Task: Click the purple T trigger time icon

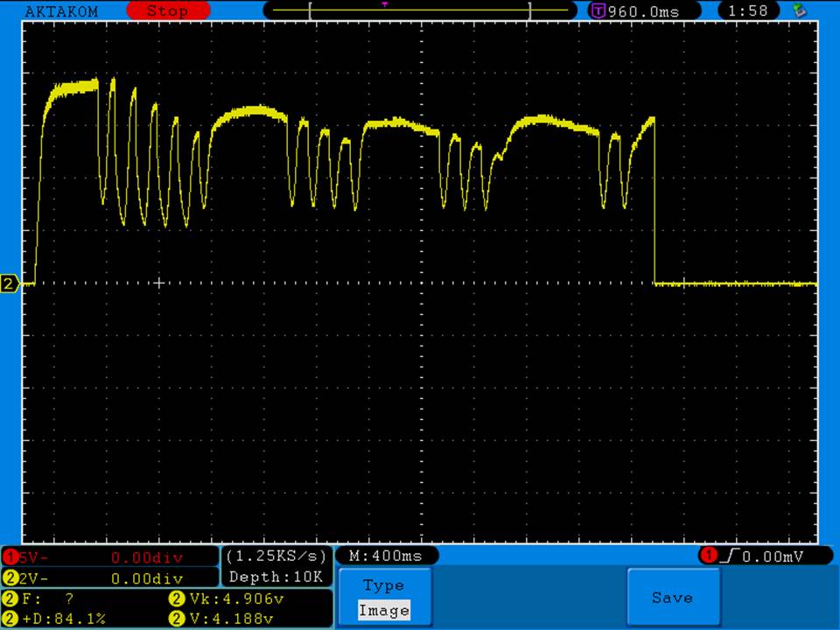Action: click(x=598, y=11)
